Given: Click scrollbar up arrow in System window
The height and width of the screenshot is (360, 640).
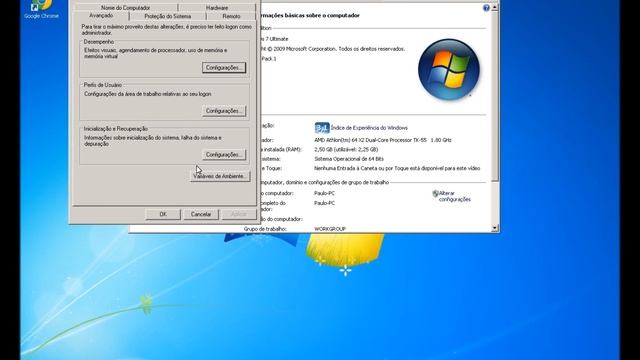Looking at the screenshot, I should [x=495, y=7].
